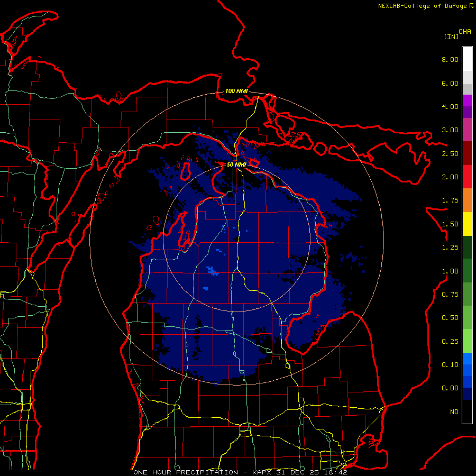The width and height of the screenshot is (476, 476).
Task: Select the 2.00 legend value
Action: pos(450,177)
